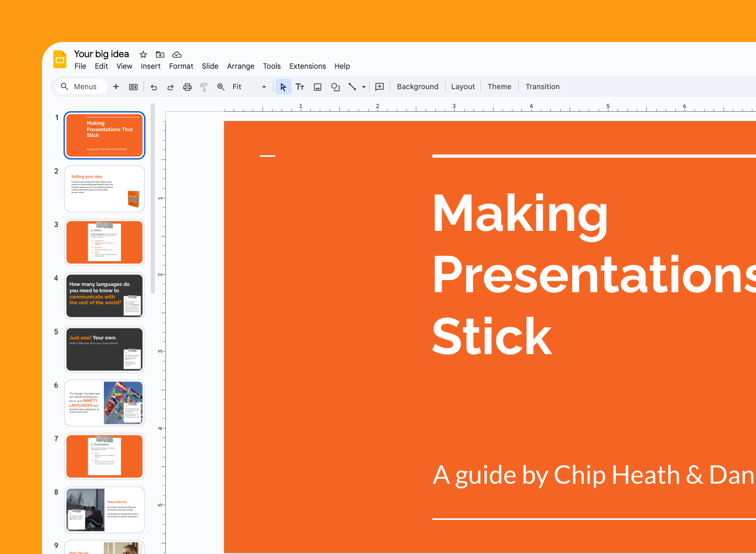Check document cloud save status
Image resolution: width=756 pixels, height=554 pixels.
pyautogui.click(x=177, y=54)
